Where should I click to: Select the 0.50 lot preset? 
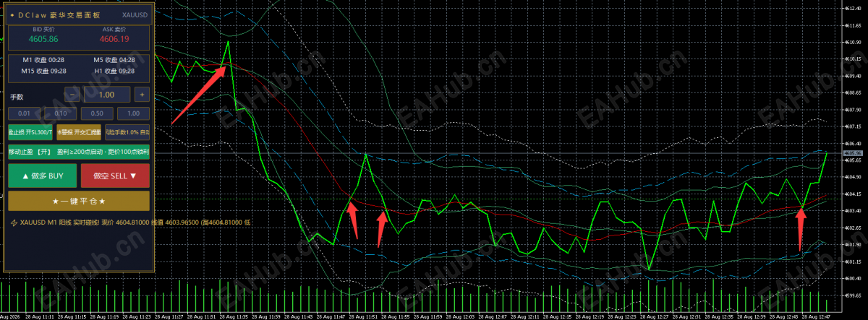(x=97, y=113)
